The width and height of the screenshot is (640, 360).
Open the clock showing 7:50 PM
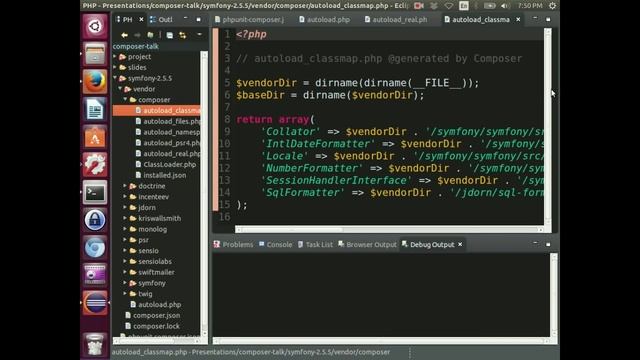click(530, 6)
